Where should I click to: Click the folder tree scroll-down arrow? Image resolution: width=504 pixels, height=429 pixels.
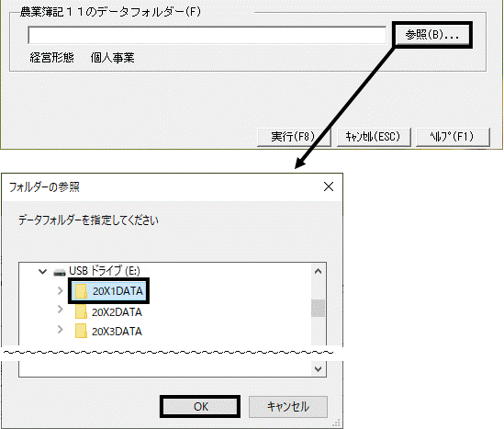(x=319, y=369)
